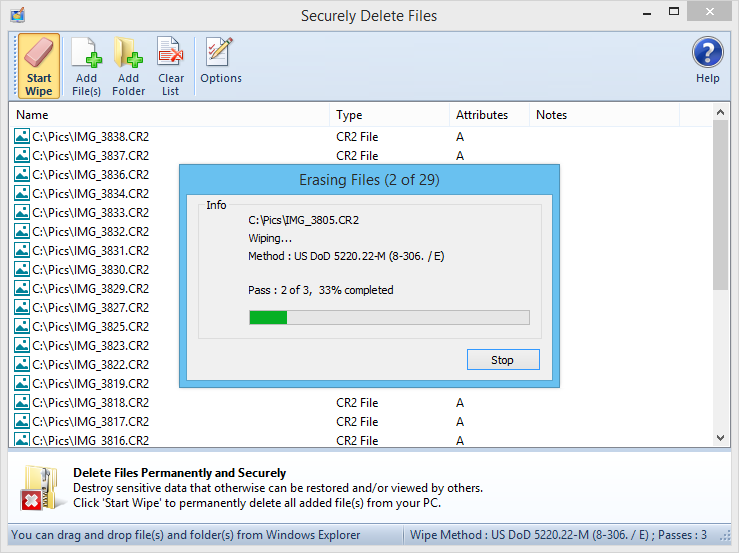The image size is (739, 553).
Task: Select file C:\Pics\IMG_3837.CR2
Action: tap(90, 156)
